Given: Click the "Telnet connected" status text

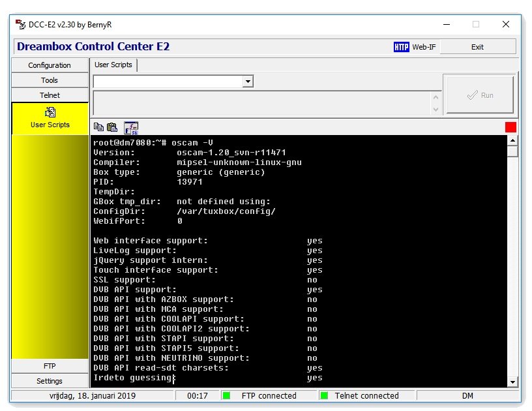Looking at the screenshot, I should click(x=367, y=396).
